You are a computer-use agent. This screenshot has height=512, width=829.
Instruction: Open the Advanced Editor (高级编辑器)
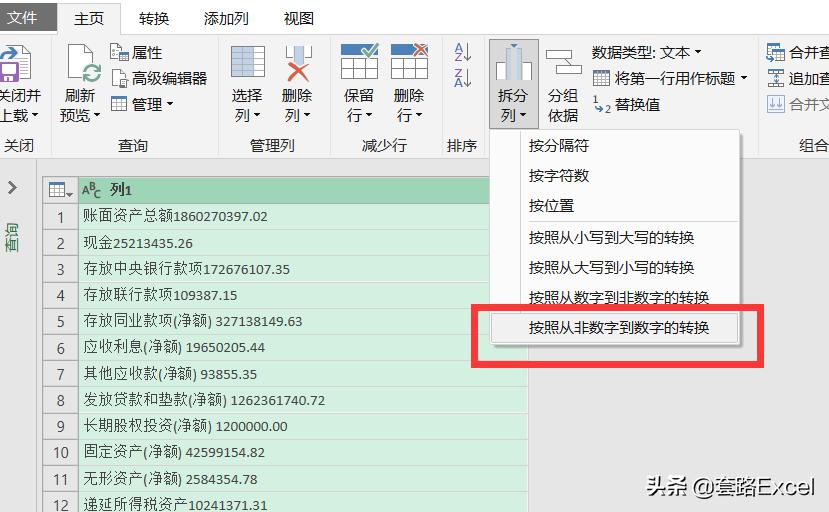(x=159, y=78)
